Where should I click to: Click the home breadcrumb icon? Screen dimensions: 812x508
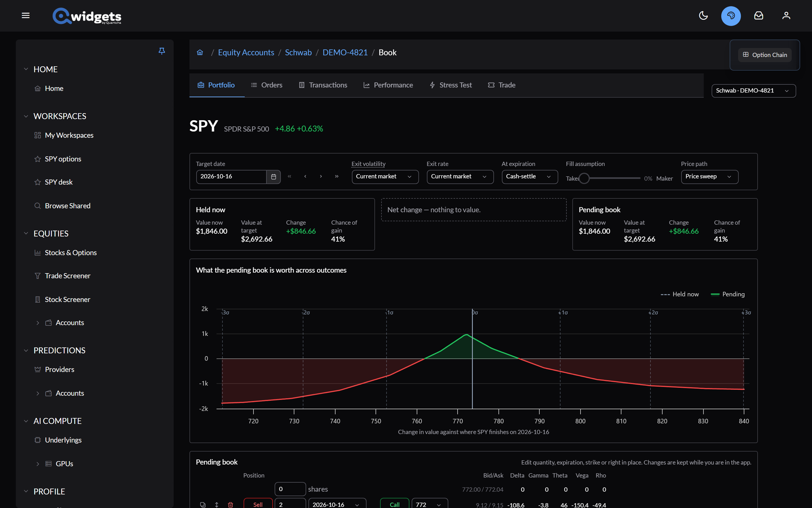click(200, 52)
